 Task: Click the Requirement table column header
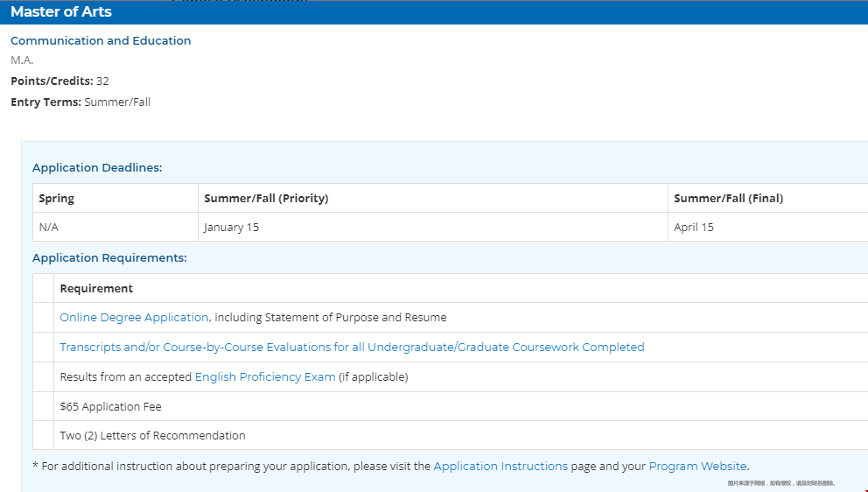[96, 289]
